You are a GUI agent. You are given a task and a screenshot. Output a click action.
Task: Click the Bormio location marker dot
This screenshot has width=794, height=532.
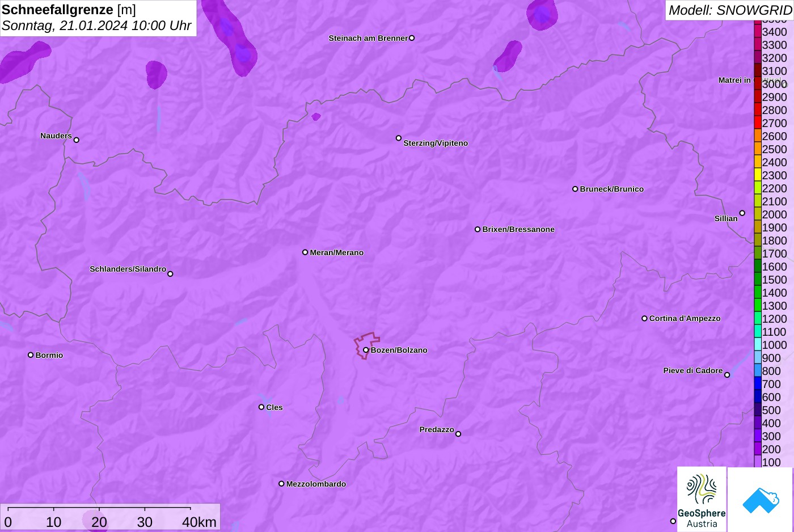click(x=31, y=355)
